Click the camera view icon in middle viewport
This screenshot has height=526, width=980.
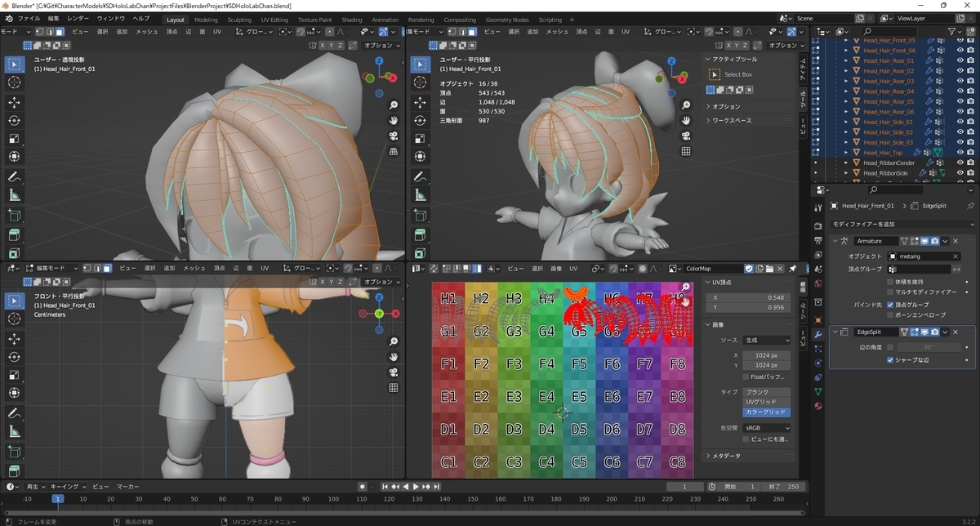pos(686,136)
